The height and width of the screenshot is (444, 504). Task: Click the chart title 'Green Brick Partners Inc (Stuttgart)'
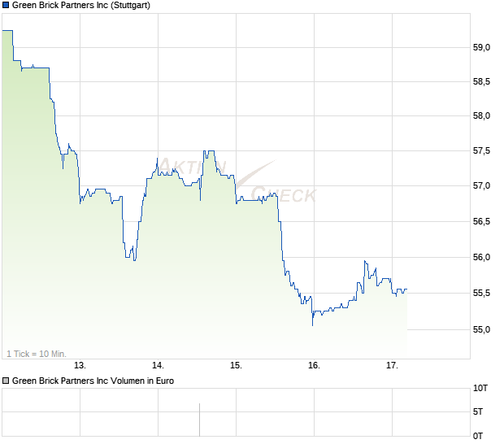pyautogui.click(x=81, y=6)
